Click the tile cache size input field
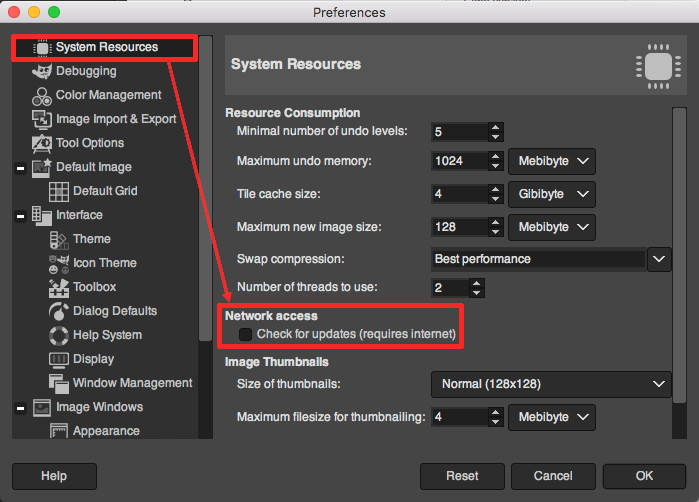The width and height of the screenshot is (699, 502). pyautogui.click(x=460, y=194)
